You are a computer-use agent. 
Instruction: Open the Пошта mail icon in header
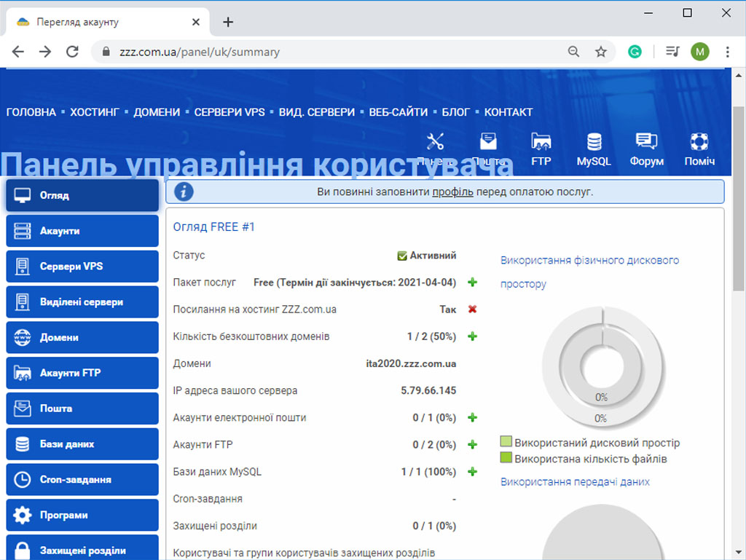click(488, 142)
